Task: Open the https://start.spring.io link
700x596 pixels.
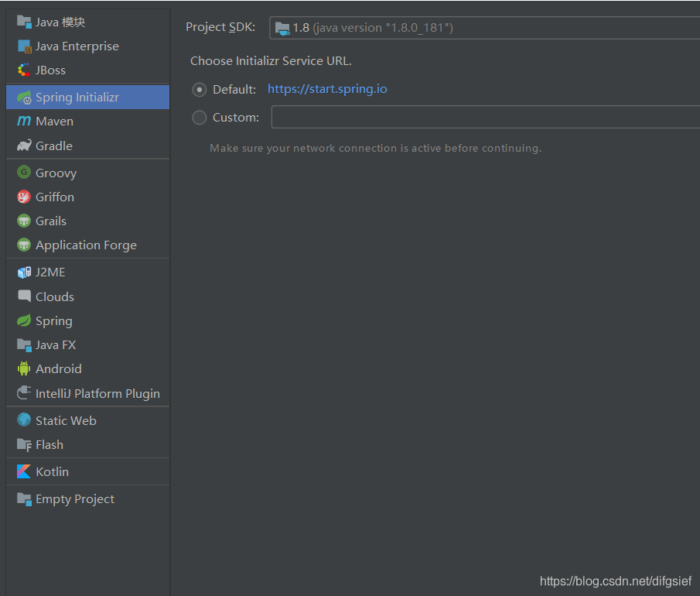Action: click(x=327, y=89)
